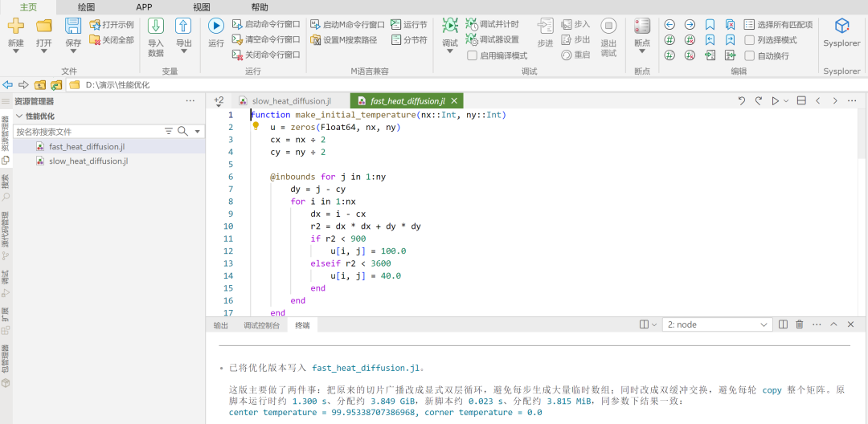Expand the arrow under 新建

click(x=15, y=51)
